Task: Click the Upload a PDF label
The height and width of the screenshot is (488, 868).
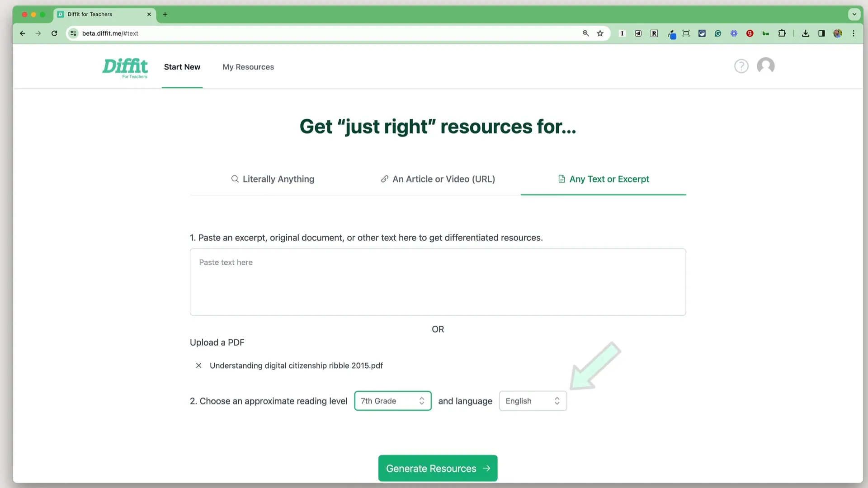Action: [217, 343]
